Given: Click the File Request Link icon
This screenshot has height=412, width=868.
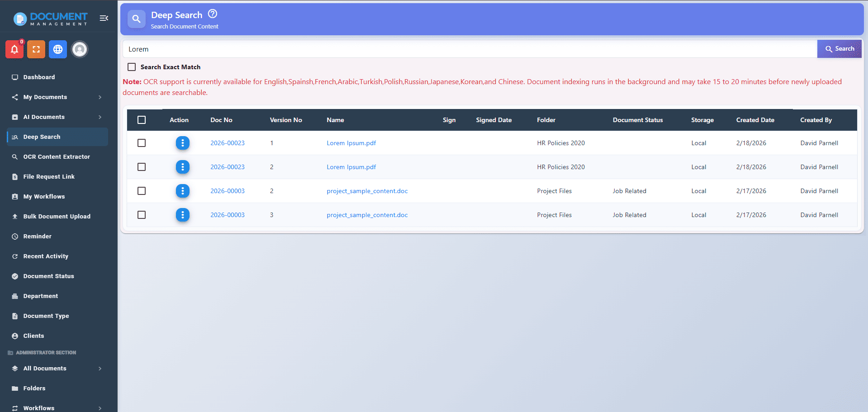Looking at the screenshot, I should [x=15, y=177].
